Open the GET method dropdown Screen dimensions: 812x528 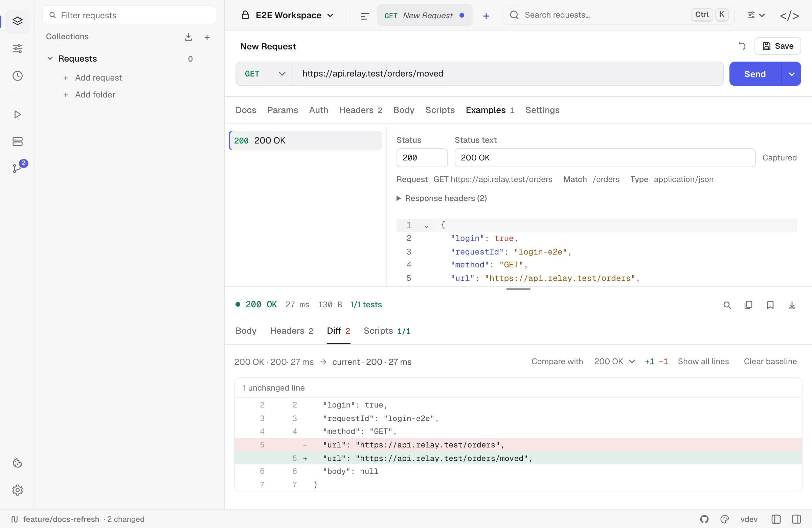pyautogui.click(x=265, y=74)
